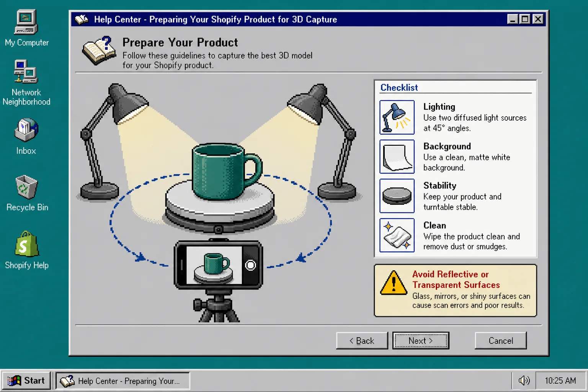Click the speaker volume tray icon
Viewport: 588px width, 392px height.
tap(524, 381)
